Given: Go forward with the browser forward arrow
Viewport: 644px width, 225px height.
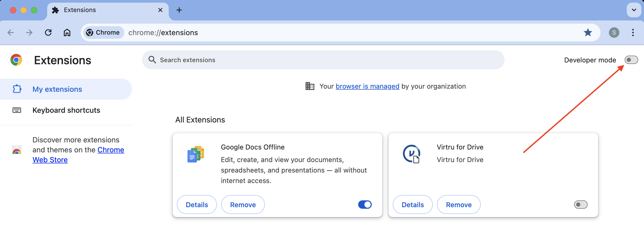Looking at the screenshot, I should pos(29,33).
